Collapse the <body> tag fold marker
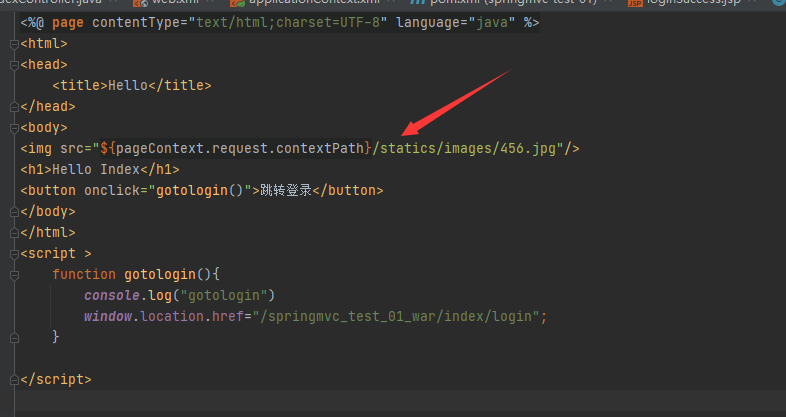The width and height of the screenshot is (786, 417). 14,128
